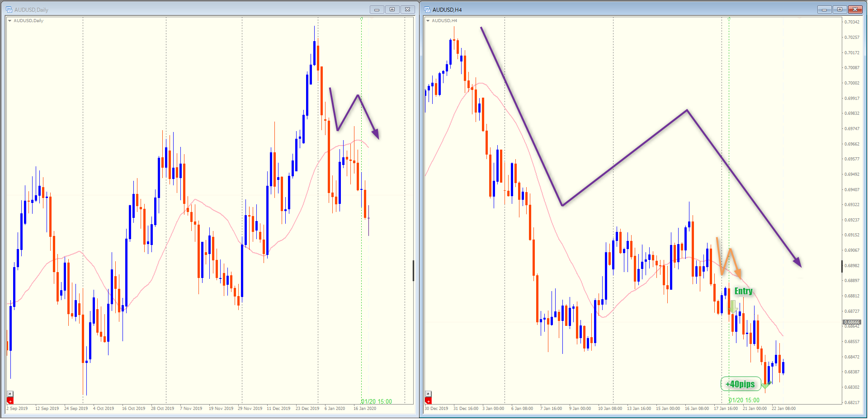Viewport: 868px width, 419px height.
Task: Click gray arrows icon at H4 chart bottom-left
Action: click(x=428, y=394)
